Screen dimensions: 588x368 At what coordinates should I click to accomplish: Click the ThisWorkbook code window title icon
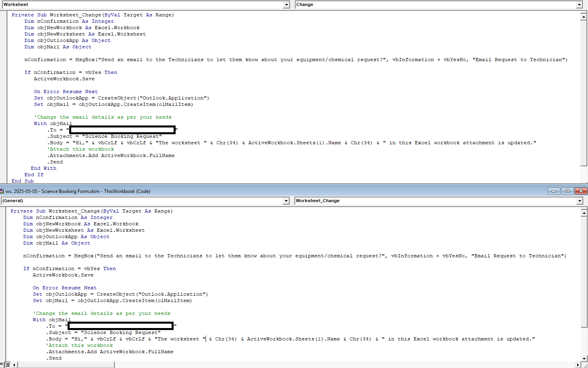[x=2, y=191]
